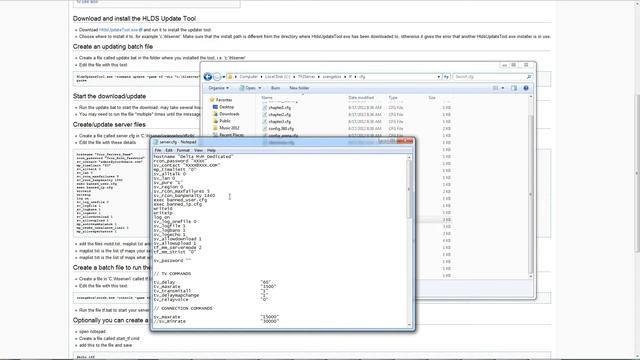
Task: Click the Notepad title bar icon
Action: (156, 142)
